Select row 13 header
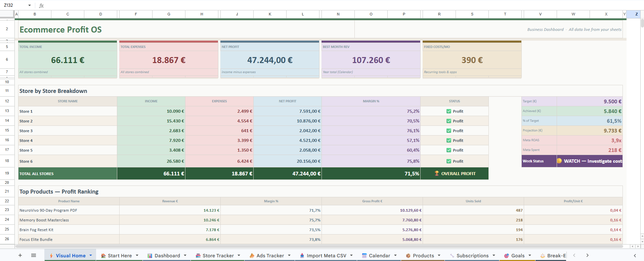This screenshot has height=261, width=644. tap(7, 111)
